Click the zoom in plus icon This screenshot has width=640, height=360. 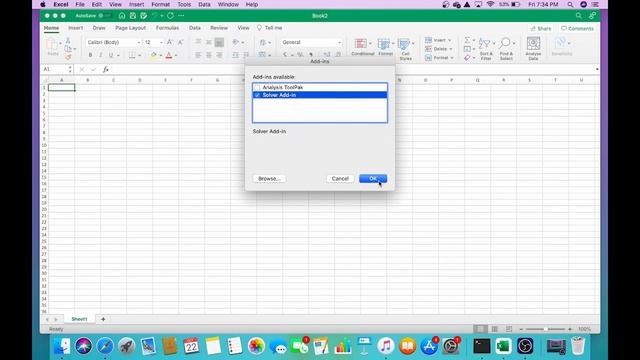click(x=570, y=329)
